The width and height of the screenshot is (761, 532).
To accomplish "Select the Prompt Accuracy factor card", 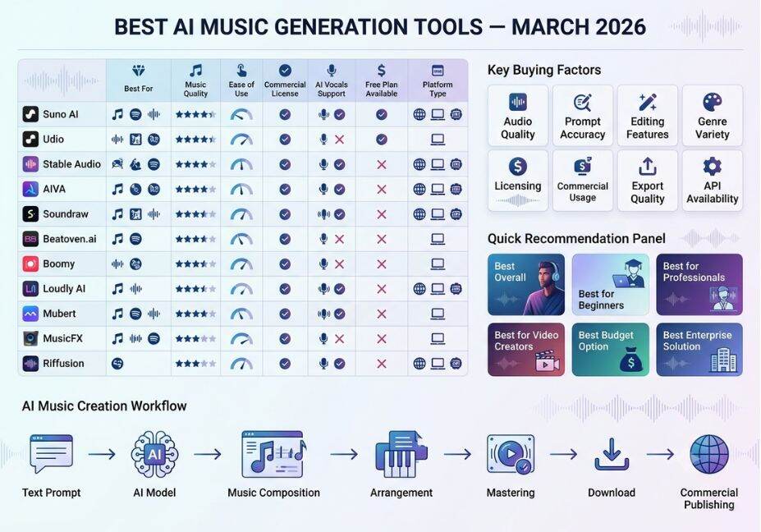I will click(582, 116).
